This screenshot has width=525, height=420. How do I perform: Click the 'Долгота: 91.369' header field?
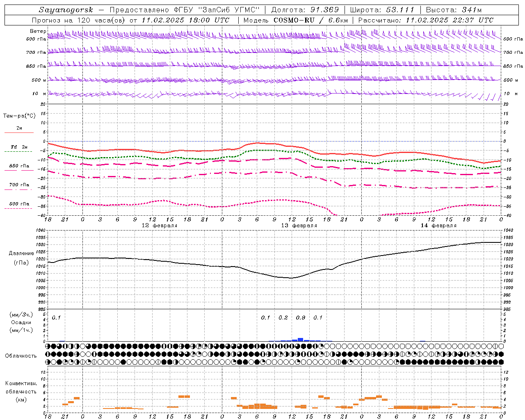coord(305,10)
